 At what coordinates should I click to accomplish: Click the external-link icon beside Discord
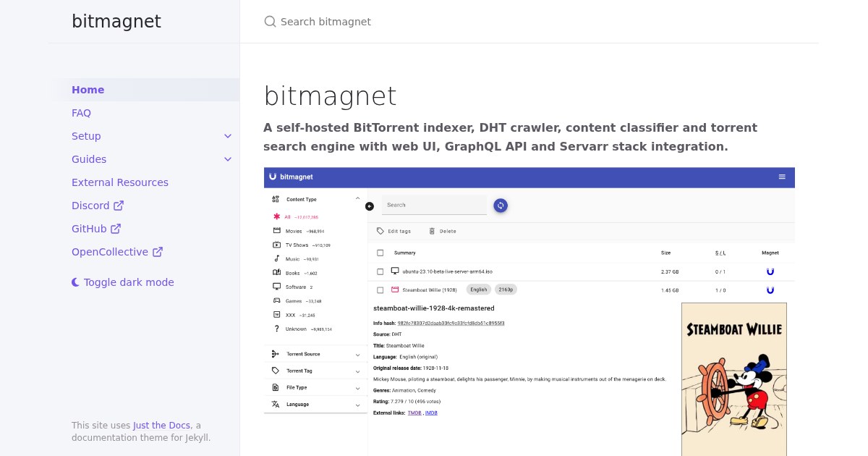click(119, 206)
